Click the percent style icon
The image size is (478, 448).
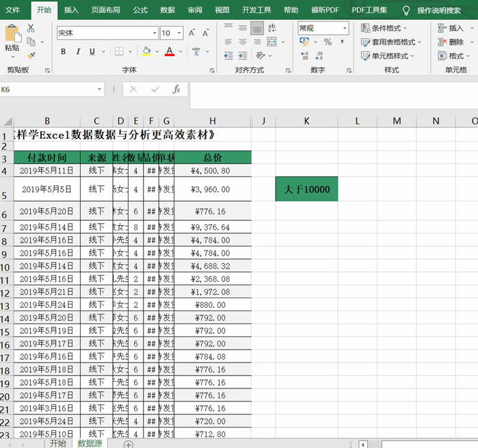(x=328, y=42)
